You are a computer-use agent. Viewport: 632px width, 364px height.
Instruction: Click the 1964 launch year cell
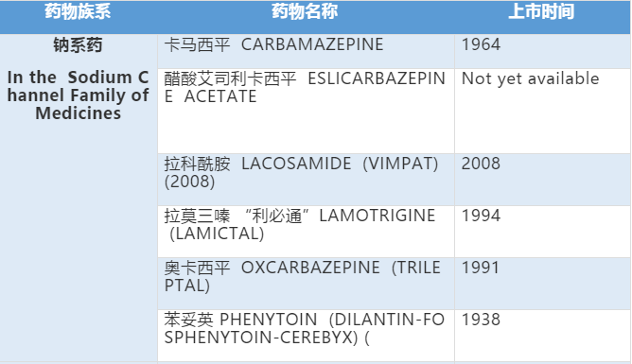[542, 51]
